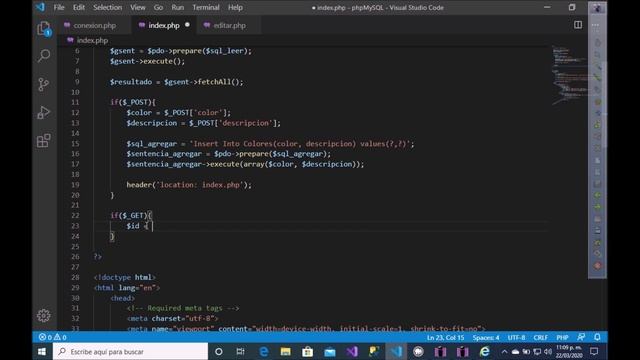Open the Explorer view in activity bar
640x360 pixels.
tap(44, 28)
